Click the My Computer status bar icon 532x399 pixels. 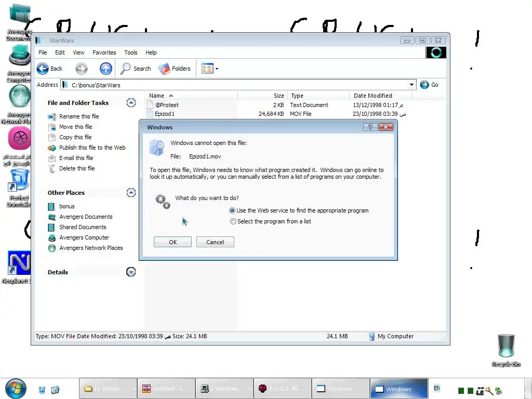(372, 336)
